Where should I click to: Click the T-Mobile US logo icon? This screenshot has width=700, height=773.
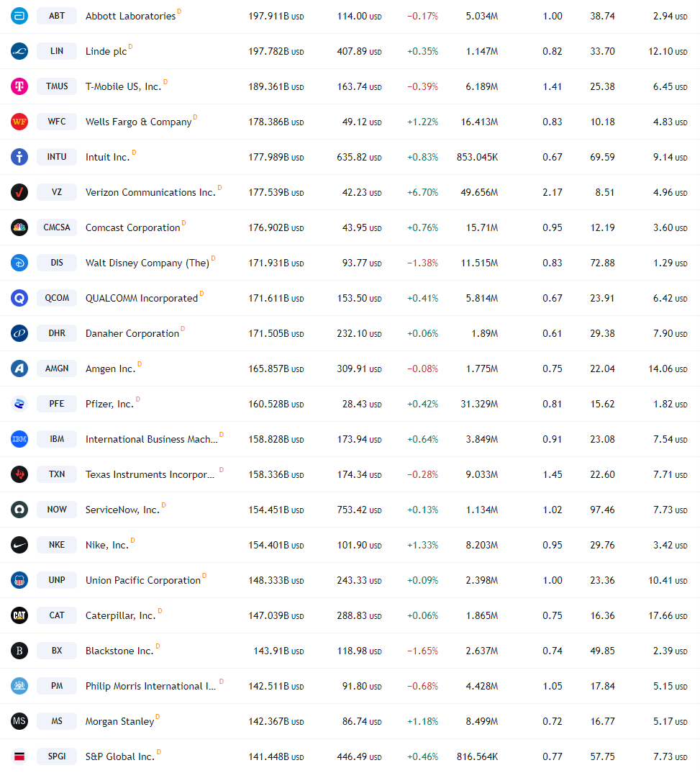(19, 86)
